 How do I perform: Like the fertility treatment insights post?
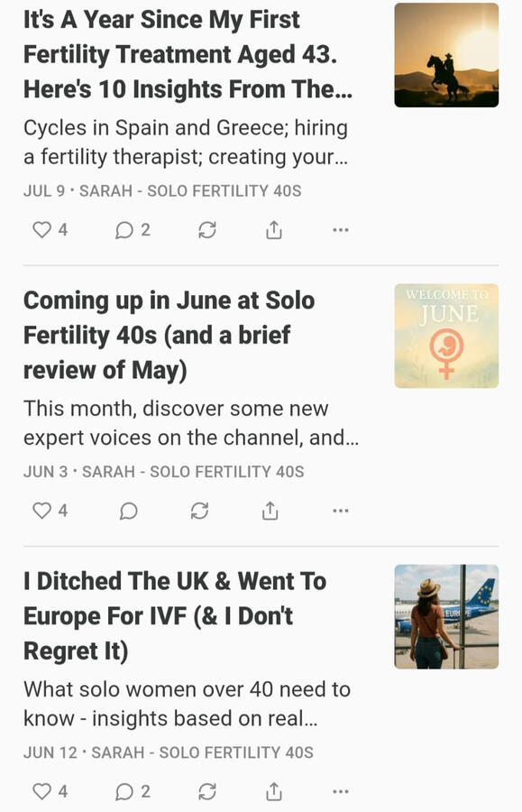pos(42,230)
